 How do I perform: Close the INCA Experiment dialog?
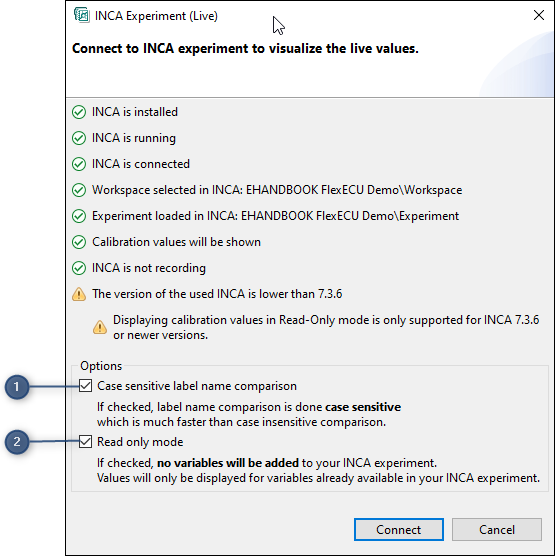[x=539, y=15]
